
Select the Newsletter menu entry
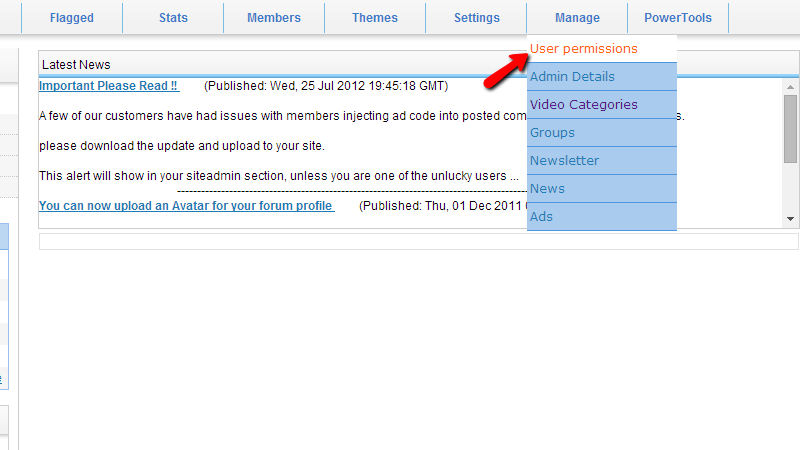pos(564,161)
